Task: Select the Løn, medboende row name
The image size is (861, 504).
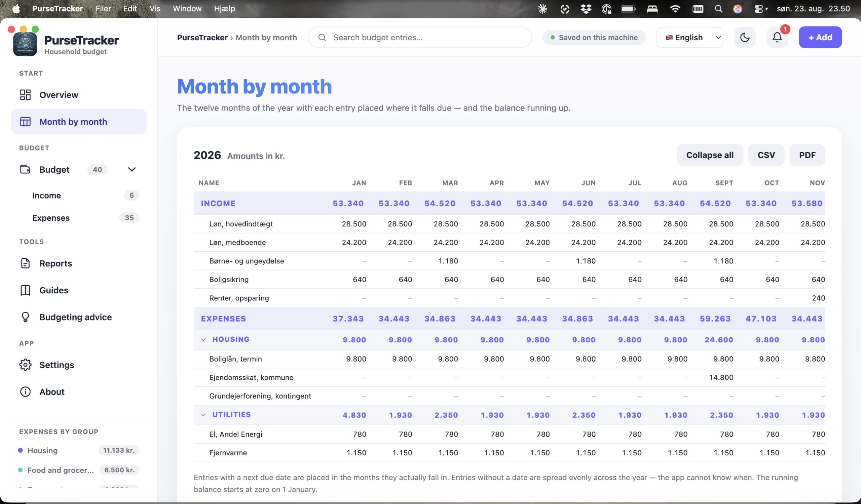Action: pos(237,242)
